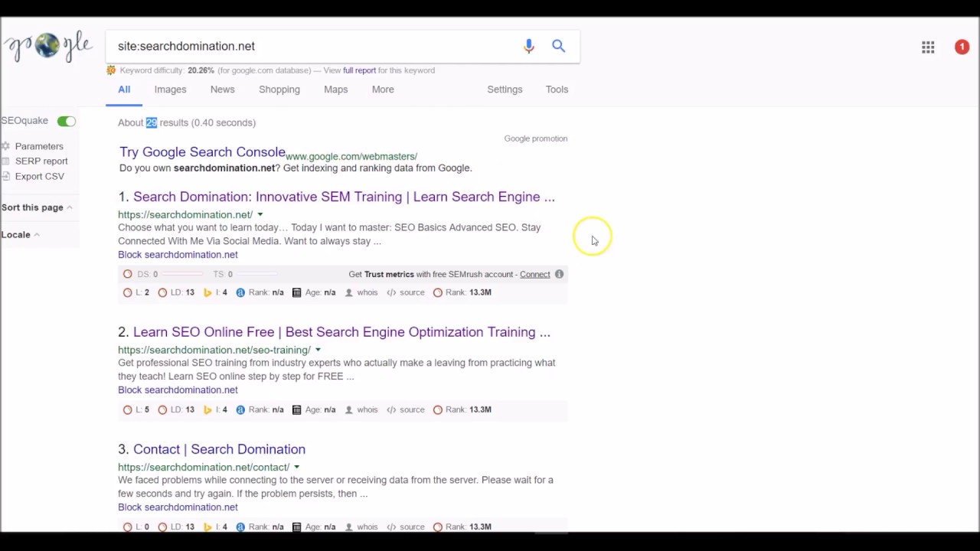Open dropdown arrow beside searchdomination.net/ URL
980x551 pixels.
(x=260, y=215)
